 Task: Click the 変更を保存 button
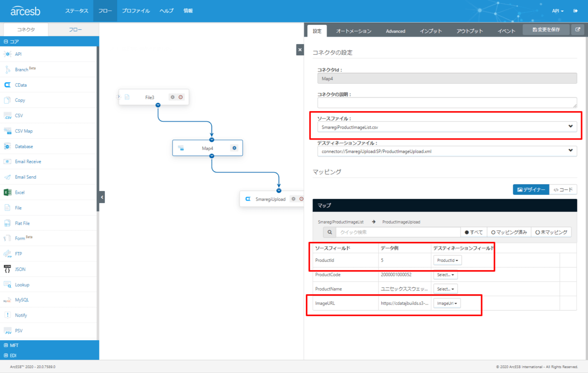tap(546, 30)
